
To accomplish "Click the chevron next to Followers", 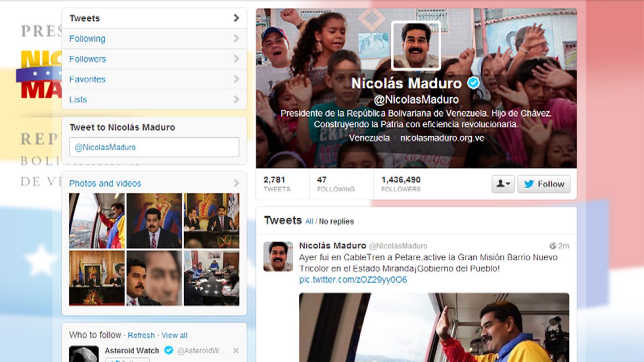I will (x=236, y=59).
